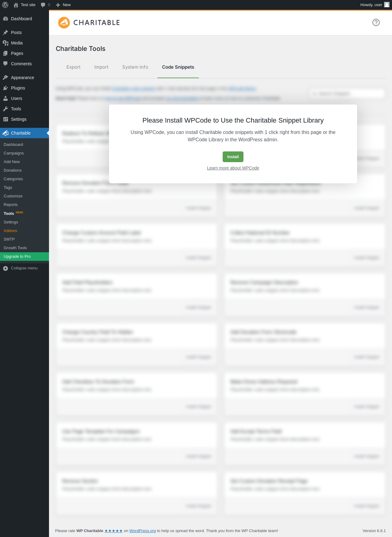The height and width of the screenshot is (537, 392).
Task: Click Howdy, user account menu
Action: click(375, 5)
